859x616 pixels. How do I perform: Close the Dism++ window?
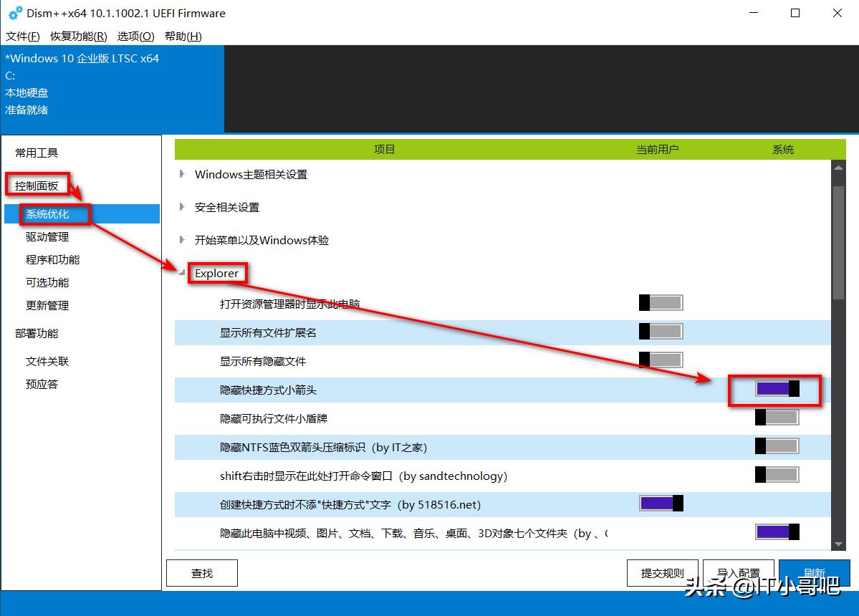tap(837, 13)
